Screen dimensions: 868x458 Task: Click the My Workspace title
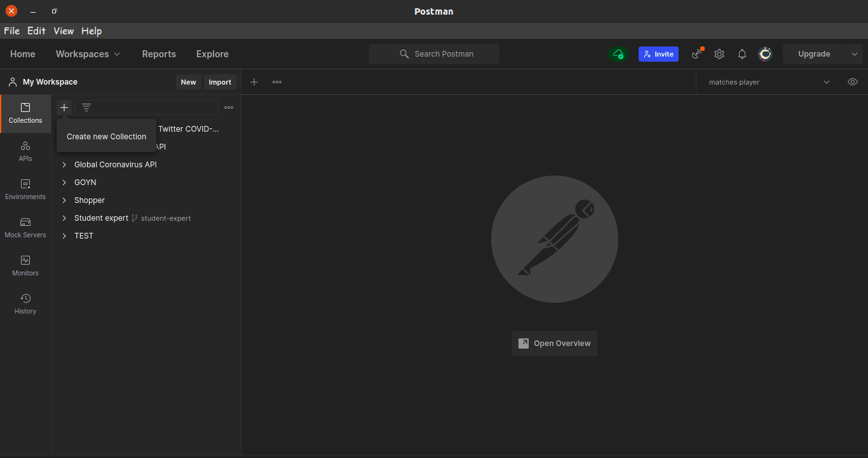pos(50,82)
